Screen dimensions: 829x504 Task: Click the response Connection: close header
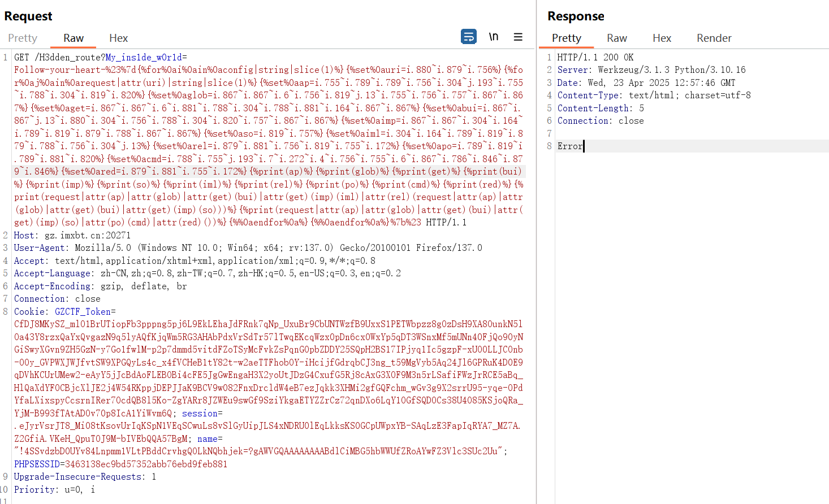(601, 120)
